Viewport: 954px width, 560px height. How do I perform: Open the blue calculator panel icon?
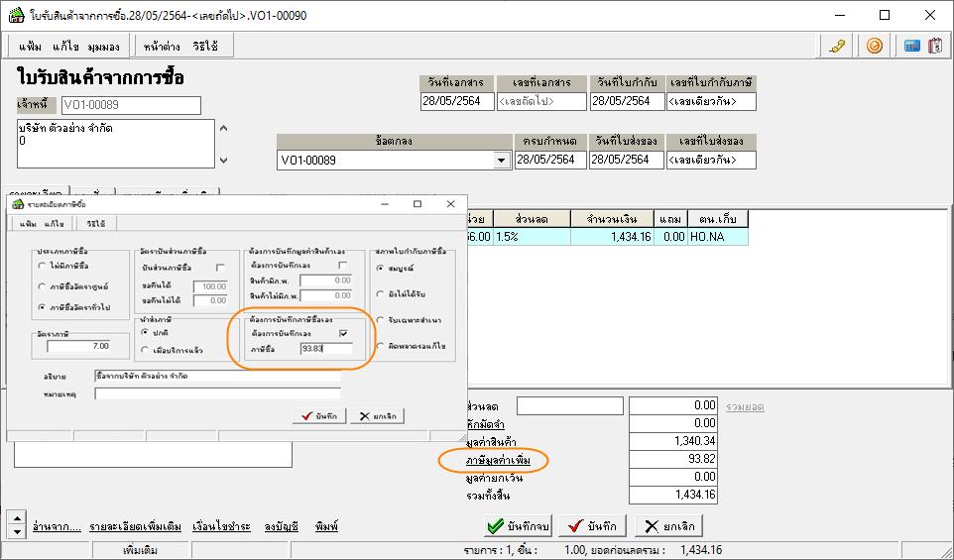pyautogui.click(x=911, y=46)
